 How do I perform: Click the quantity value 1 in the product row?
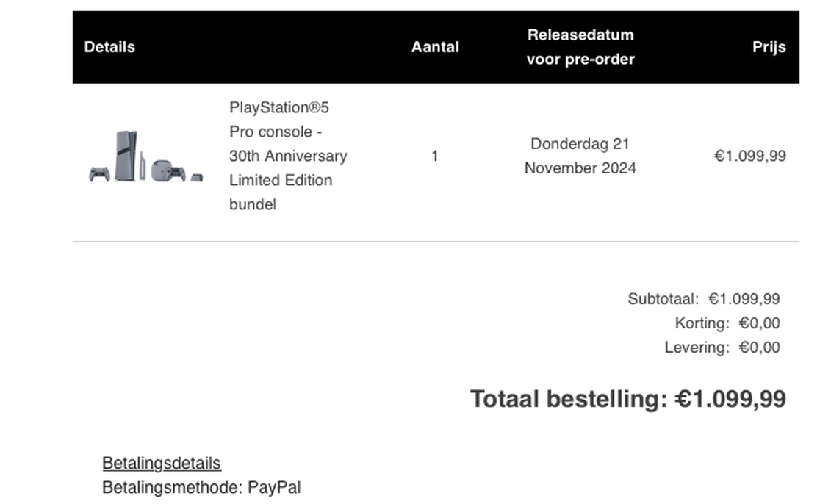tap(435, 156)
